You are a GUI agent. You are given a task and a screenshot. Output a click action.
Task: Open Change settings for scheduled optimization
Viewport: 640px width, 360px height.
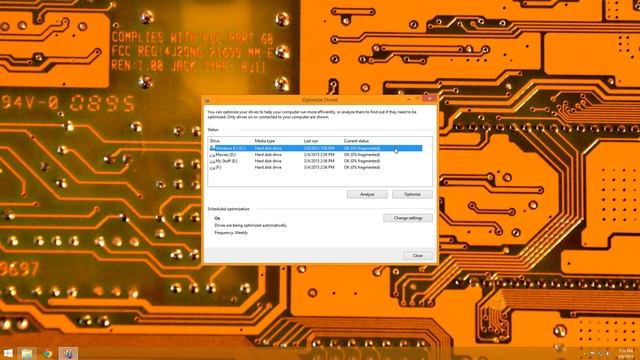click(x=408, y=218)
